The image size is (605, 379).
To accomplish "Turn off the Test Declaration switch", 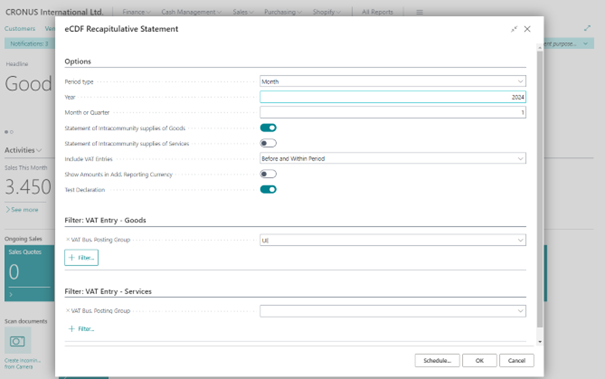I will (x=268, y=190).
